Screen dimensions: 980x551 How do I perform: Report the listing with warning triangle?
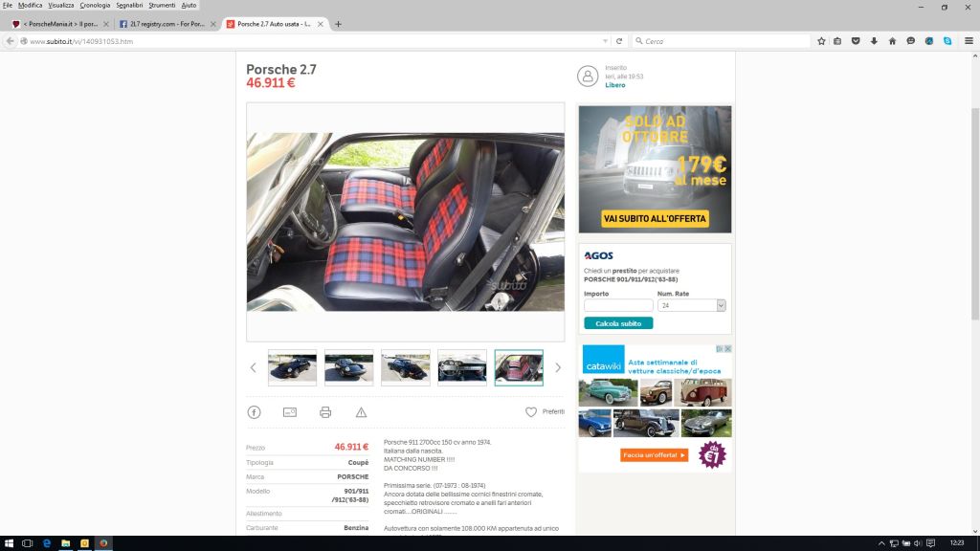coord(361,412)
